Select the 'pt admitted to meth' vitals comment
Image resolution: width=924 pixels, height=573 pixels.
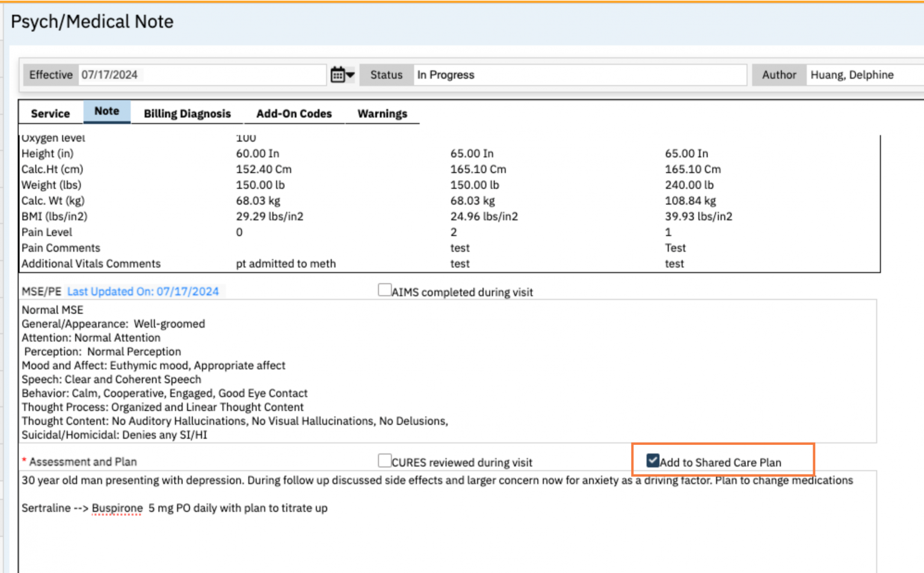pos(286,264)
